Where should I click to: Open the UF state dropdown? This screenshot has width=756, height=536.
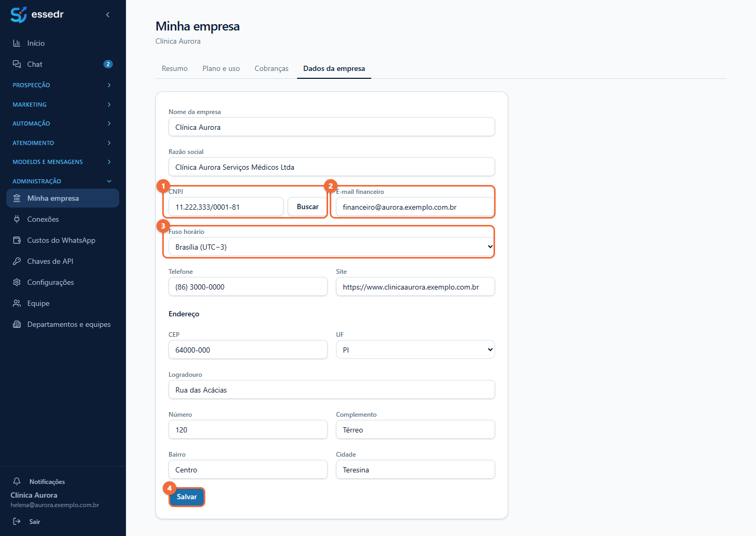(x=415, y=349)
